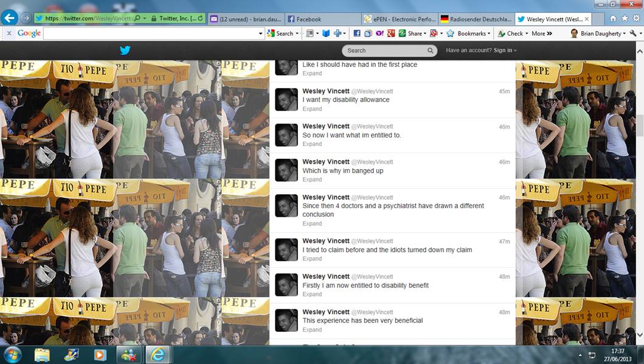Click @WesleyVincett handle on 'very beneficial' tweet
The width and height of the screenshot is (644, 364).
372,312
